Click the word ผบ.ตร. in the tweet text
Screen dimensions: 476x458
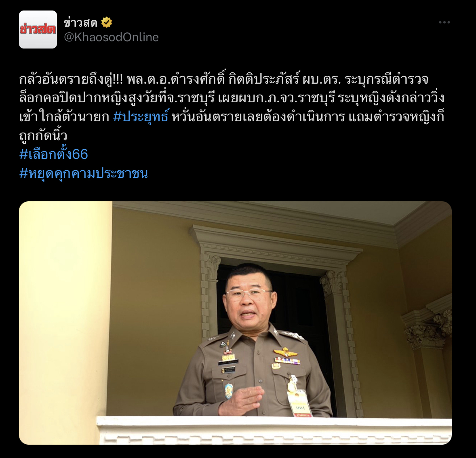coord(322,80)
